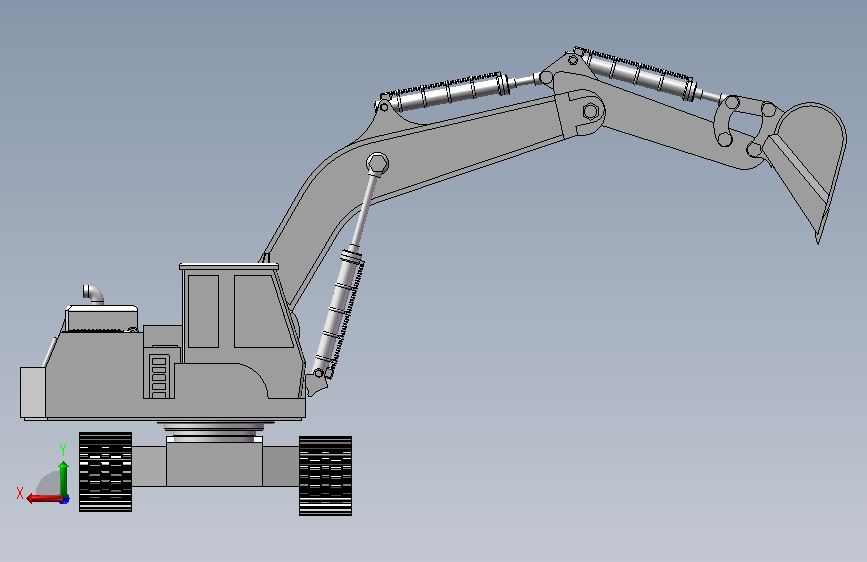The width and height of the screenshot is (867, 562).
Task: Select the cab rear side window
Action: click(x=203, y=311)
